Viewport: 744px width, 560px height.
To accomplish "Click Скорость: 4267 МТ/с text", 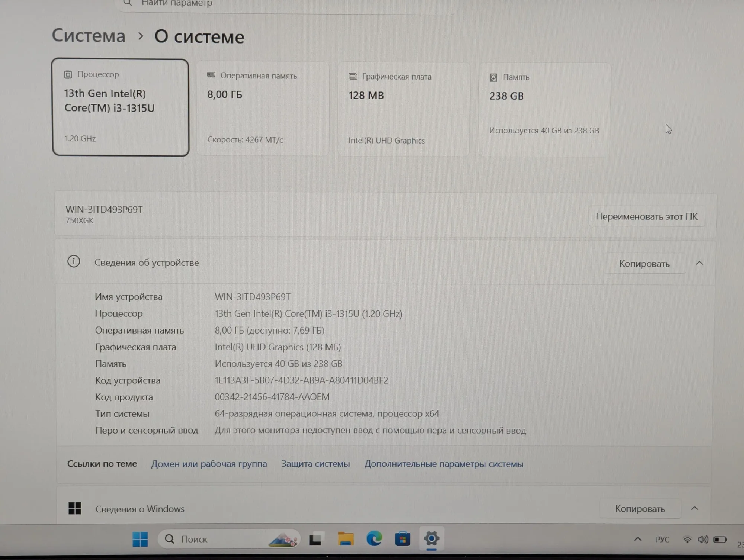I will (245, 140).
